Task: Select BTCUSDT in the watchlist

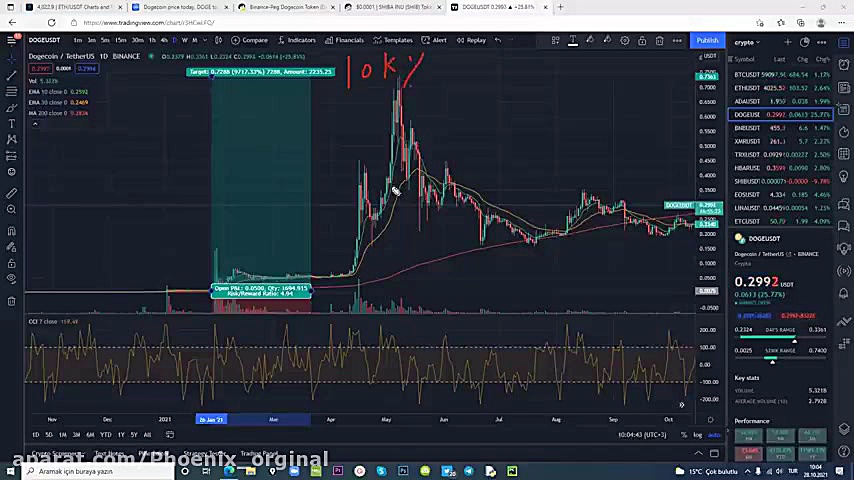Action: [x=780, y=75]
